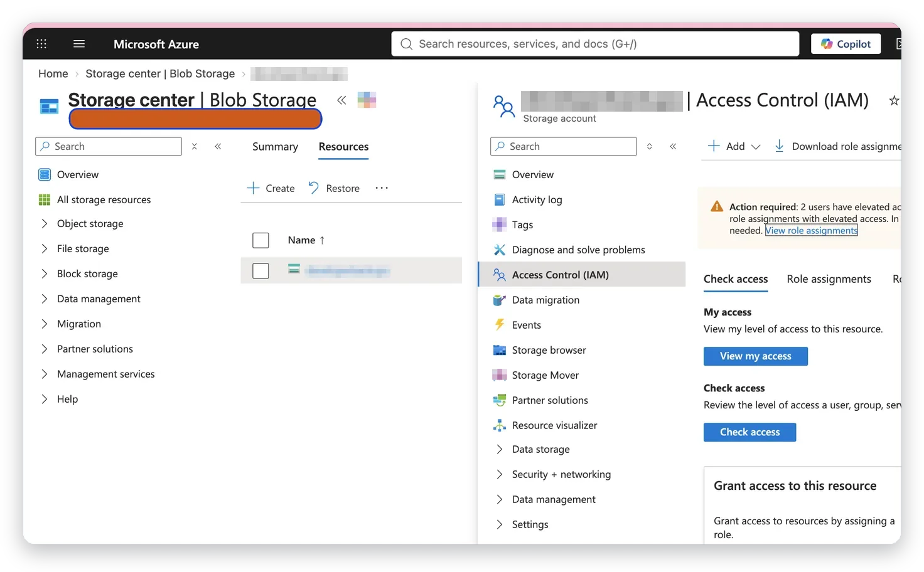
Task: Click Download role assignments
Action: (838, 146)
